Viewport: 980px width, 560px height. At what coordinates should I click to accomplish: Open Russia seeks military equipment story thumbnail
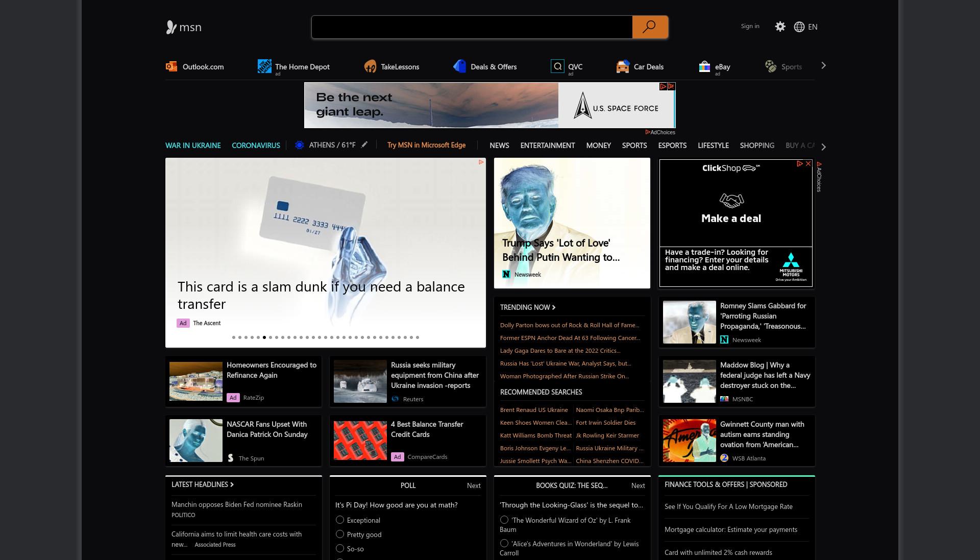click(360, 381)
